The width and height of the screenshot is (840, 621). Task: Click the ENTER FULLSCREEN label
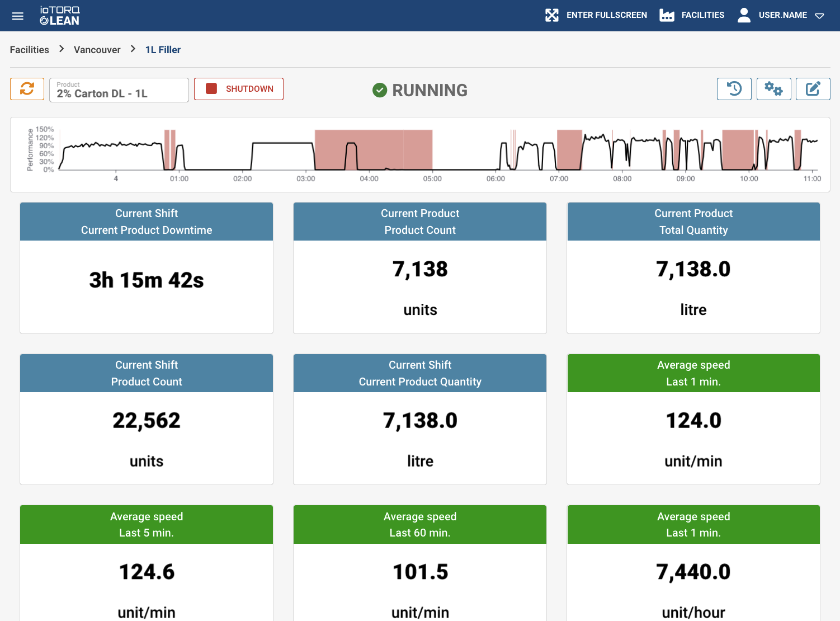coord(607,15)
